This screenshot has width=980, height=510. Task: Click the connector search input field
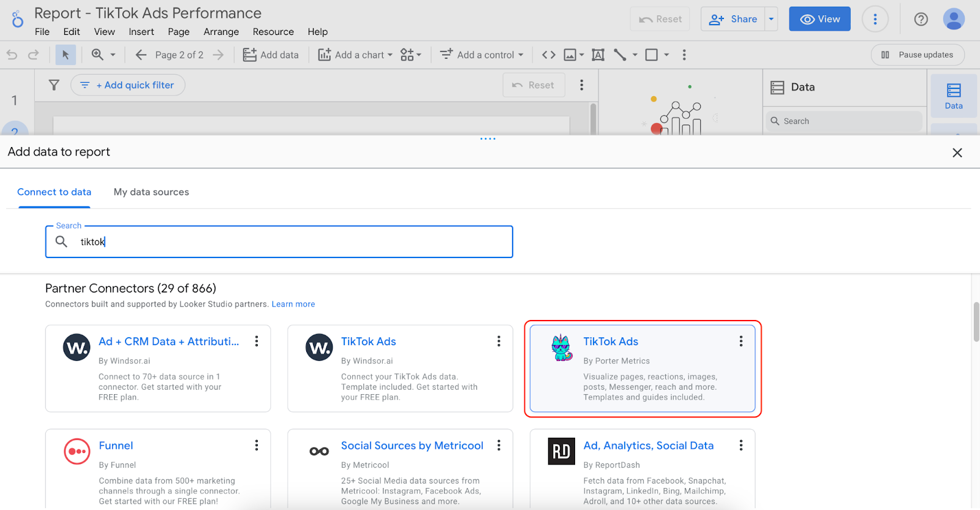point(279,242)
